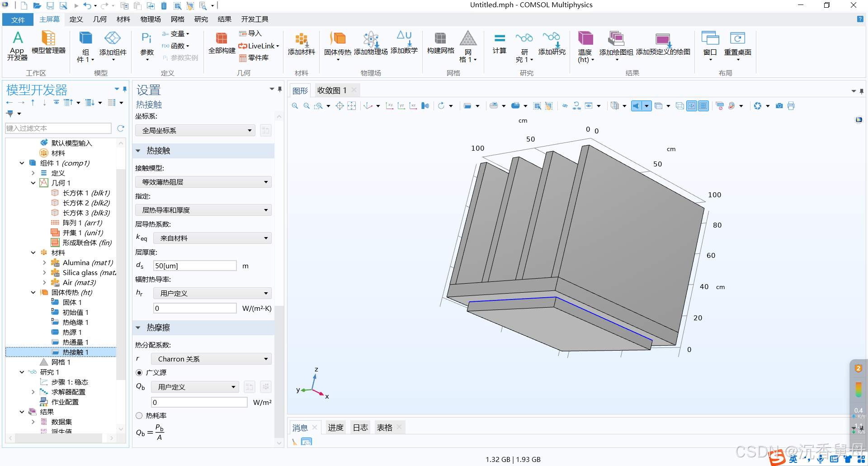Image resolution: width=868 pixels, height=466 pixels.
Task: Click 添加绘图组 ribbon icon
Action: tap(616, 46)
